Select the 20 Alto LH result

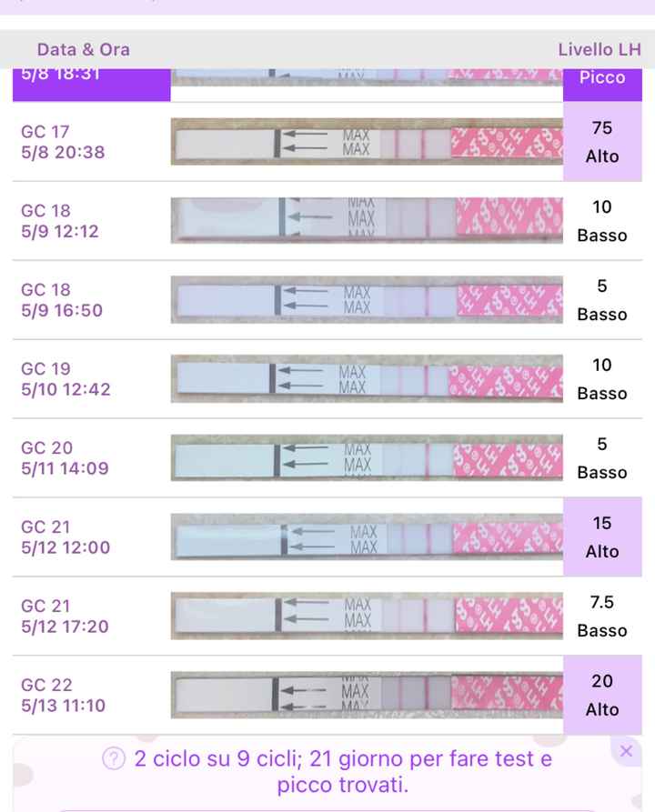pyautogui.click(x=602, y=696)
